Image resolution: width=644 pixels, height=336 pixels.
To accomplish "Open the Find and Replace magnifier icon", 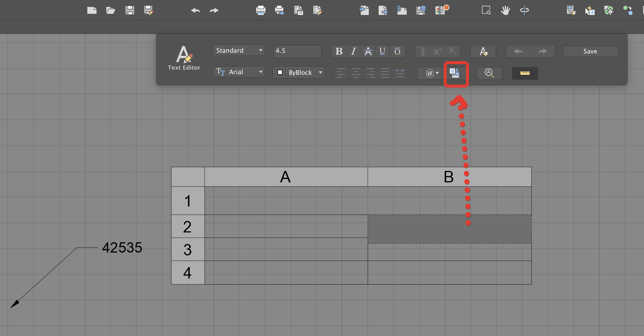I will pyautogui.click(x=489, y=73).
